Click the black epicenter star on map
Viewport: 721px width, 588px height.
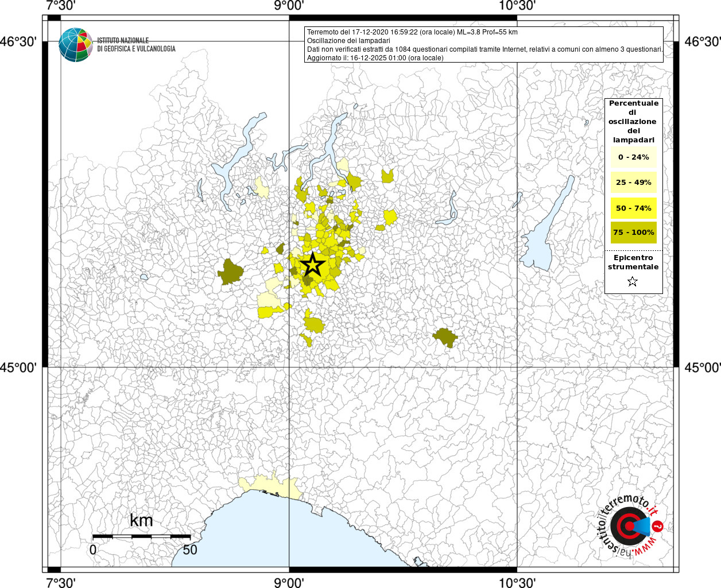pos(313,265)
